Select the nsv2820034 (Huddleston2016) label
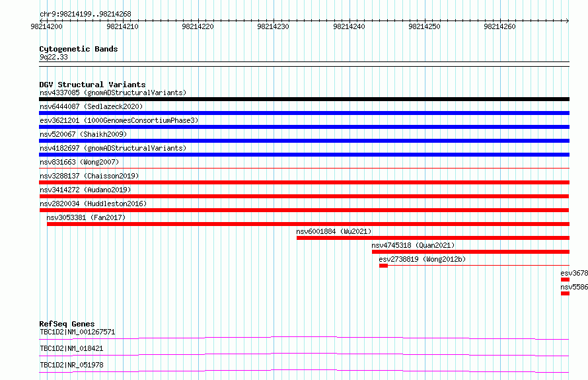The width and height of the screenshot is (588, 380). click(93, 204)
